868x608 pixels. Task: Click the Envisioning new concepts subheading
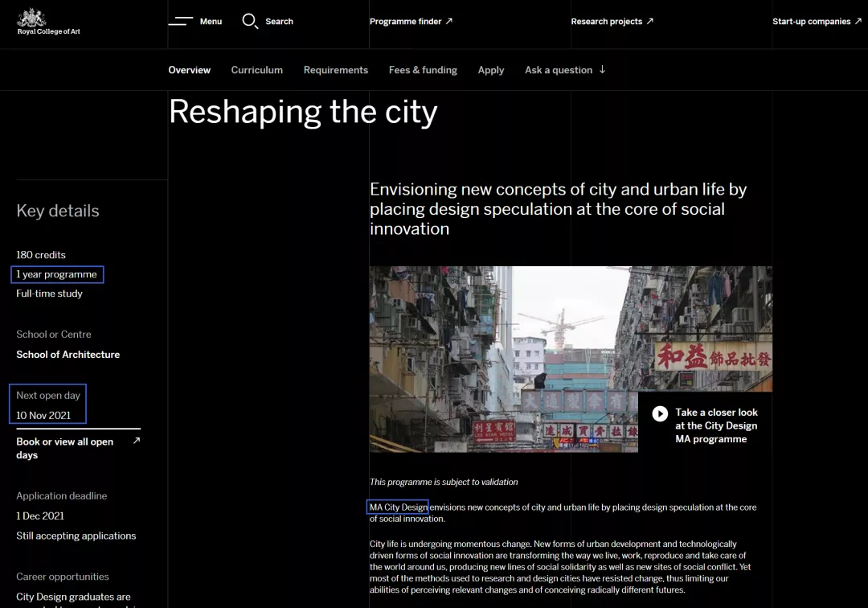click(558, 209)
